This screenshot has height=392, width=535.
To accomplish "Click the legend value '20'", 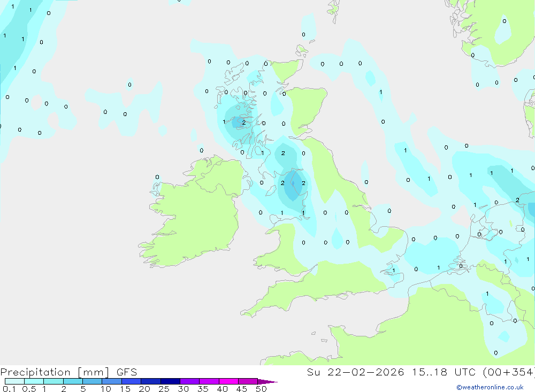I will coord(144,389).
